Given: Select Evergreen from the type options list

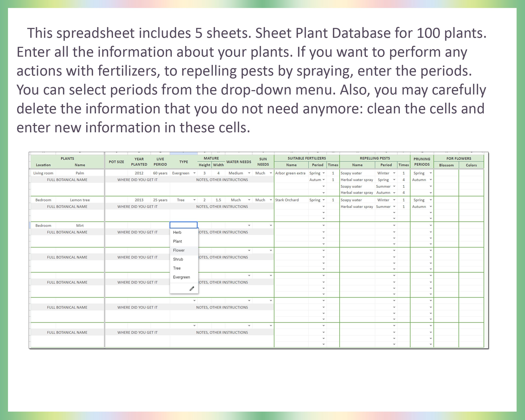Looking at the screenshot, I should click(181, 277).
